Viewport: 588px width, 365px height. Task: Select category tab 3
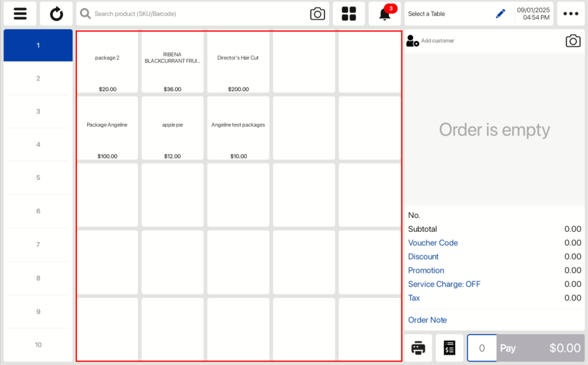pos(38,111)
